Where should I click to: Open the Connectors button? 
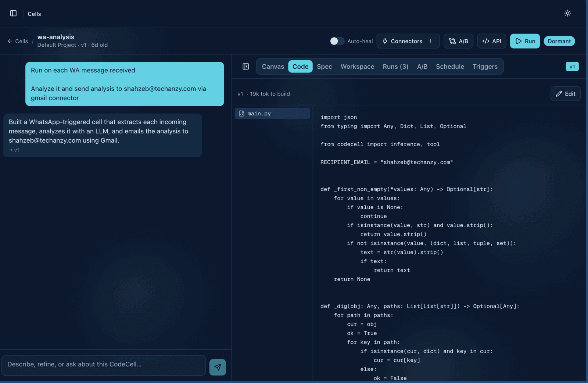point(408,41)
